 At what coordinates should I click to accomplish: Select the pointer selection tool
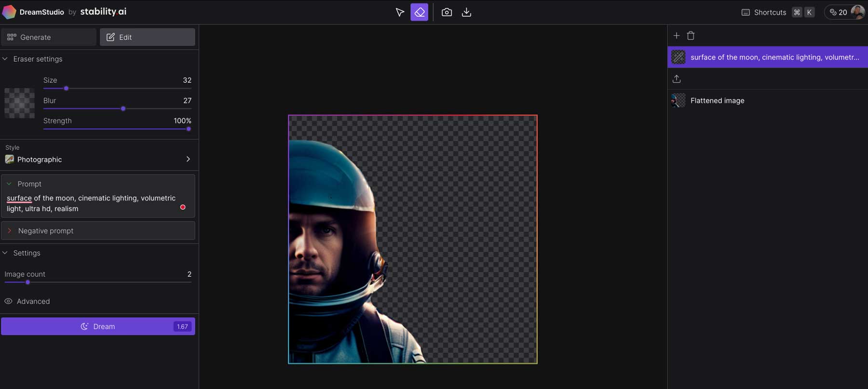click(400, 13)
